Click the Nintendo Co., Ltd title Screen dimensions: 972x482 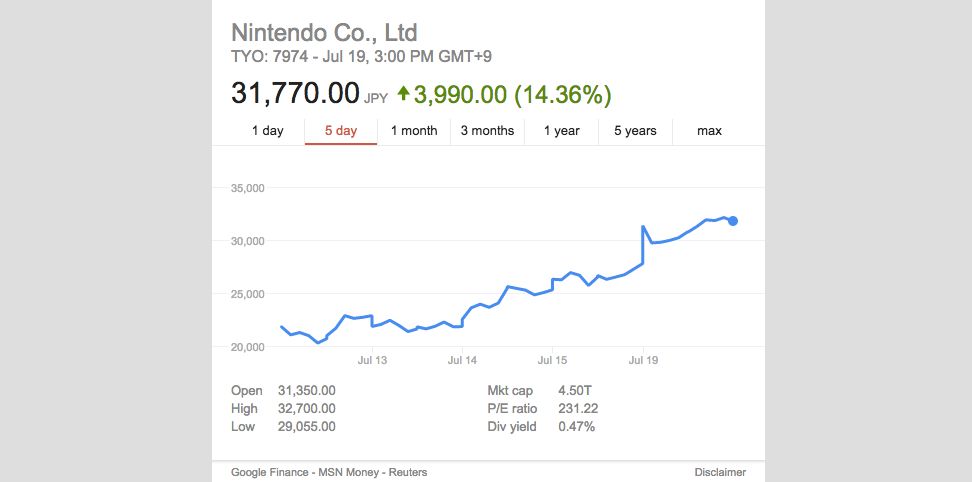pos(324,32)
